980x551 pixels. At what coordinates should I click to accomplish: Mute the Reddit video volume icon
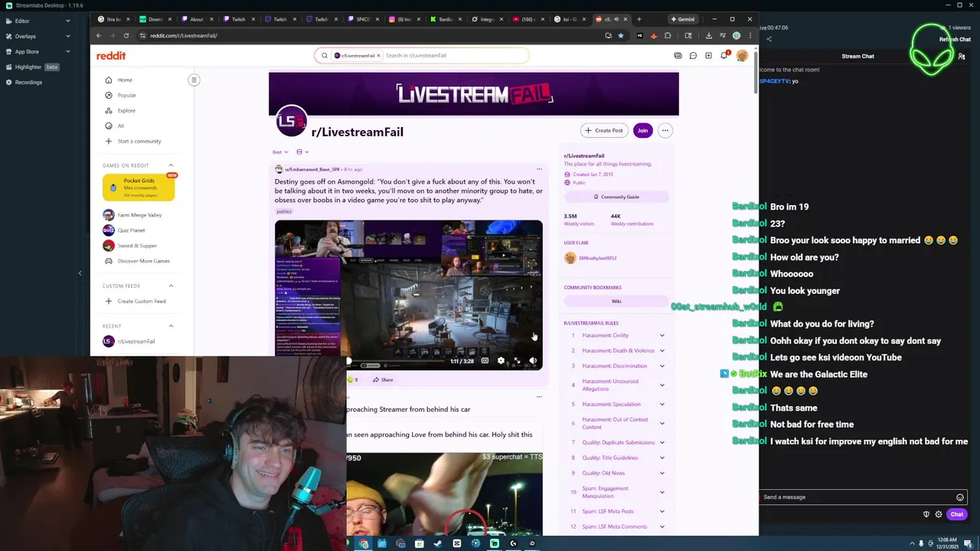pos(533,360)
